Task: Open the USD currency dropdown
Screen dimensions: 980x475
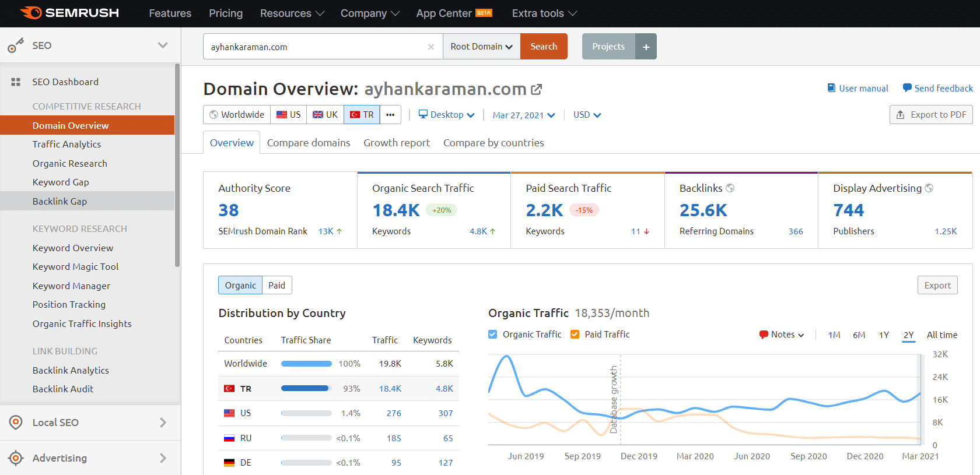Action: 587,115
